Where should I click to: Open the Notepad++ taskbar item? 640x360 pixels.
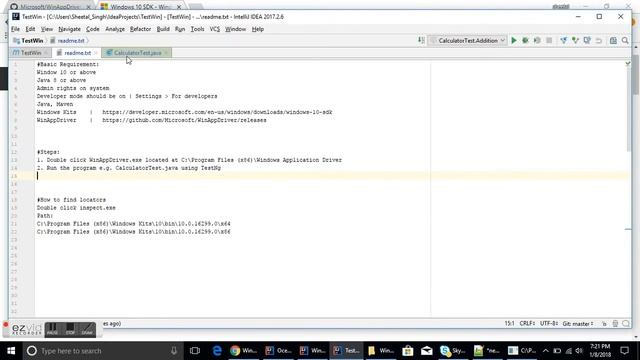(x=487, y=351)
